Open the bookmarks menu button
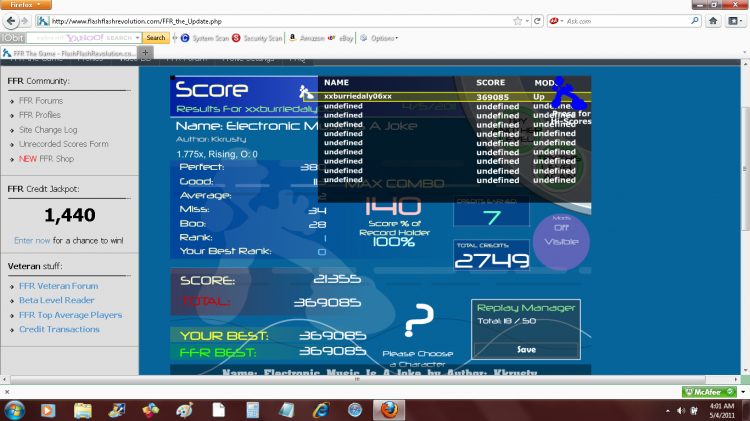The height and width of the screenshot is (421, 750). [733, 21]
